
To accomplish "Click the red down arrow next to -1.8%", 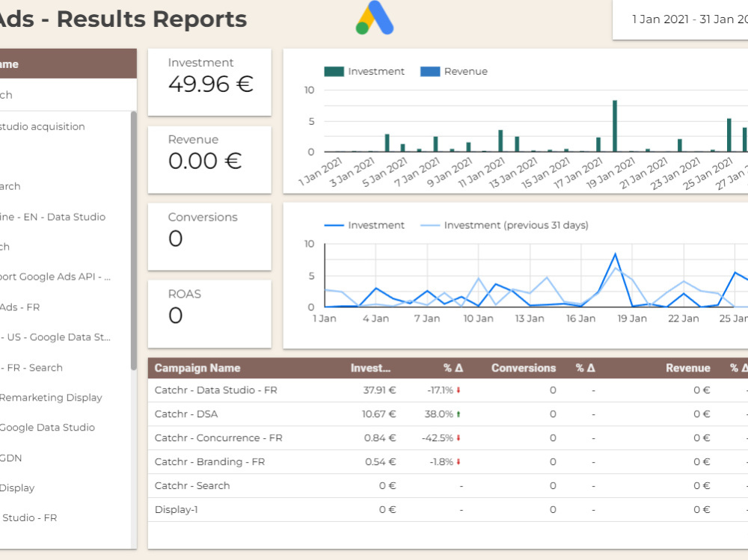I will pos(459,462).
